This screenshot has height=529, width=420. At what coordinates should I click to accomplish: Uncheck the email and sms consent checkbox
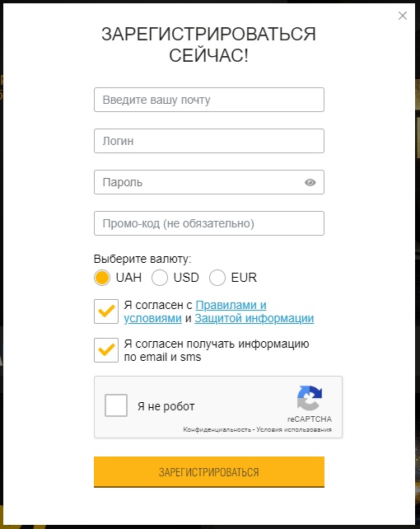[106, 350]
